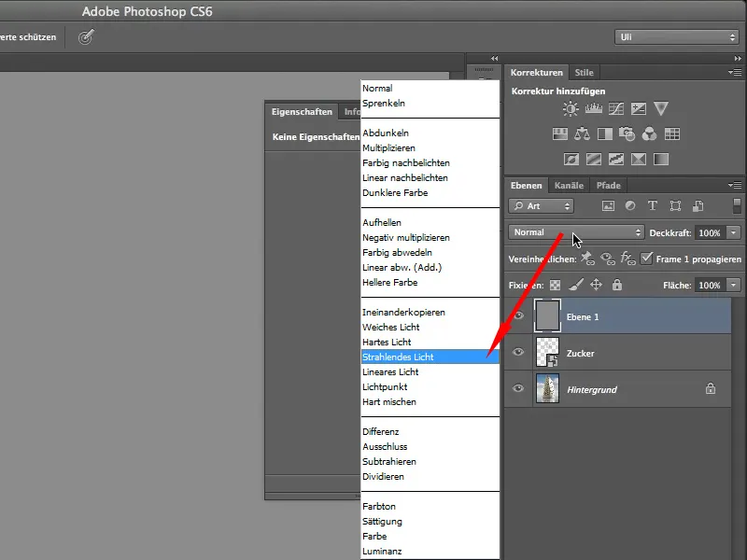Open the Ebenen panel menu
Screen dimensions: 747x560
735,185
